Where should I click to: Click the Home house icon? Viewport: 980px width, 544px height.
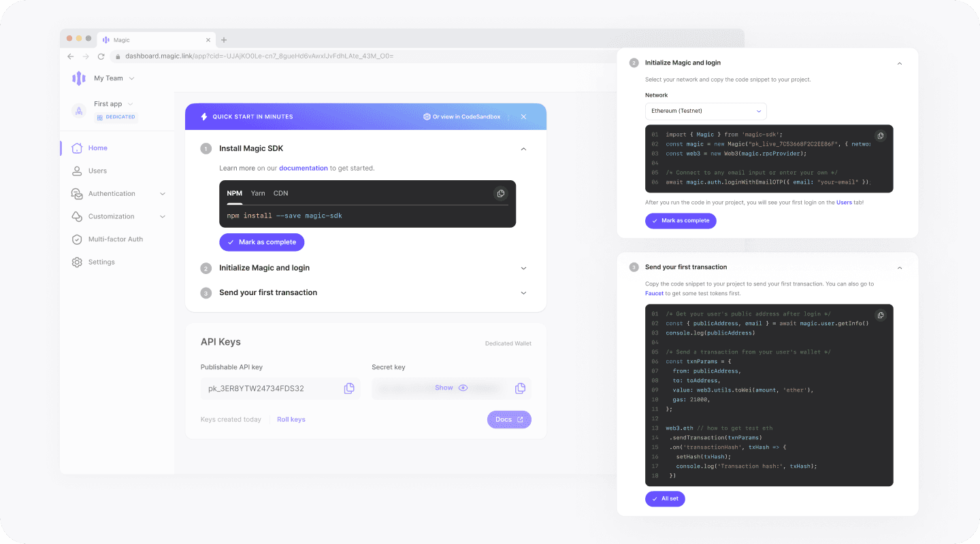(x=77, y=148)
